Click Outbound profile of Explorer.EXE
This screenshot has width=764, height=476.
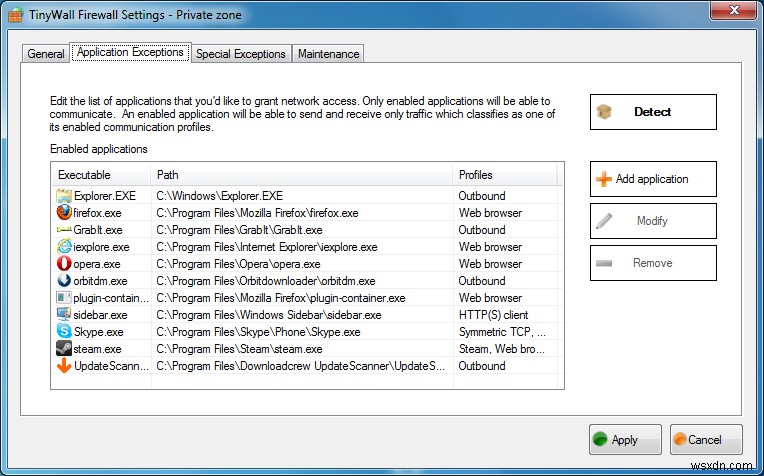482,196
